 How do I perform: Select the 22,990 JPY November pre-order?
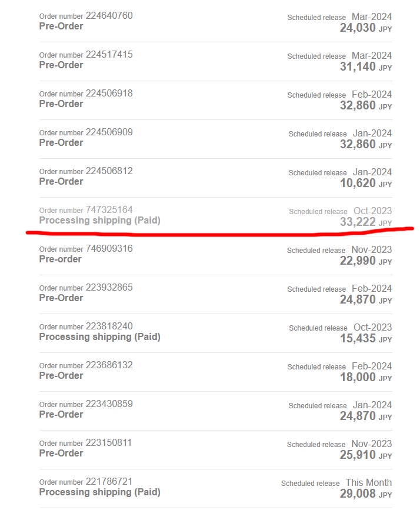pos(216,255)
